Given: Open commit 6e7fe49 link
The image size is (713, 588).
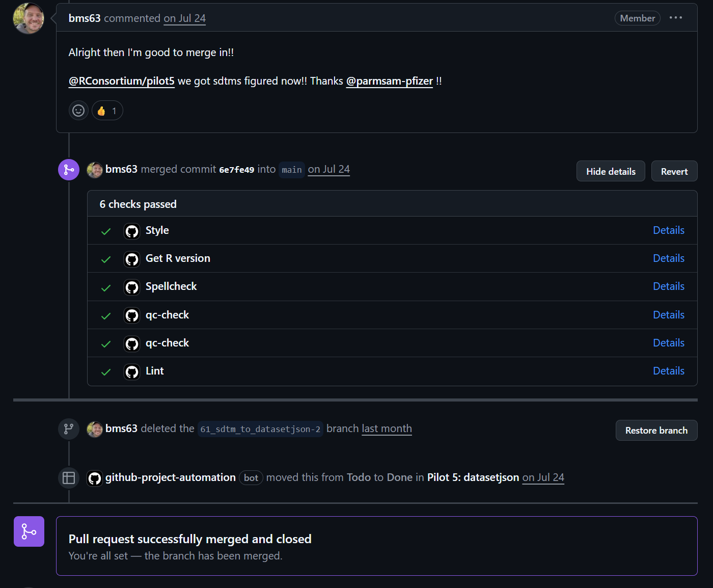Looking at the screenshot, I should click(x=236, y=170).
